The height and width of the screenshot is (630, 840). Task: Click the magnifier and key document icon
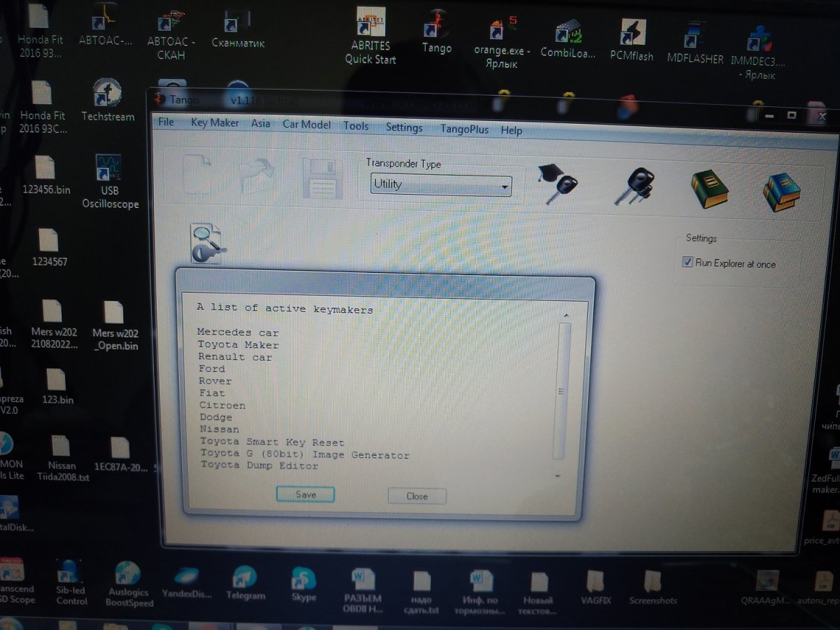tap(207, 244)
